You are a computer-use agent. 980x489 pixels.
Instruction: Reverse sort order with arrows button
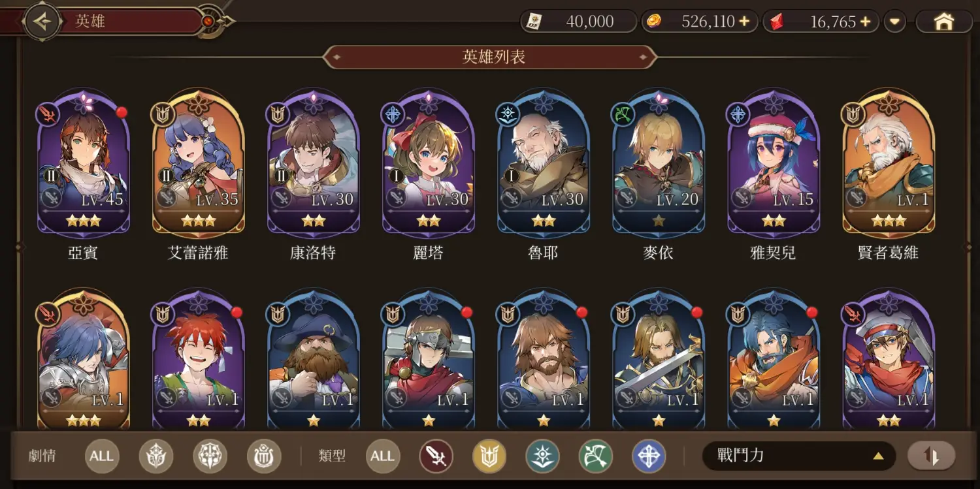[931, 456]
